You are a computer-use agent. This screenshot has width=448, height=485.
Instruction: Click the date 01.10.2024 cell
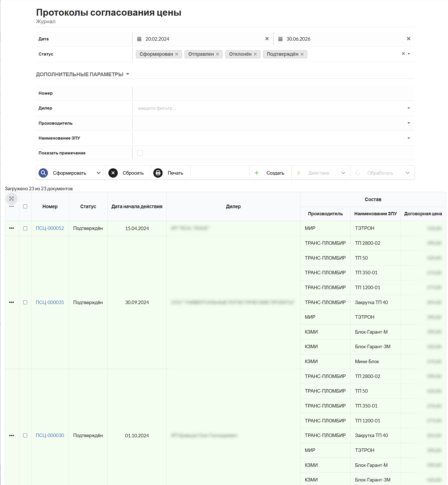137,436
